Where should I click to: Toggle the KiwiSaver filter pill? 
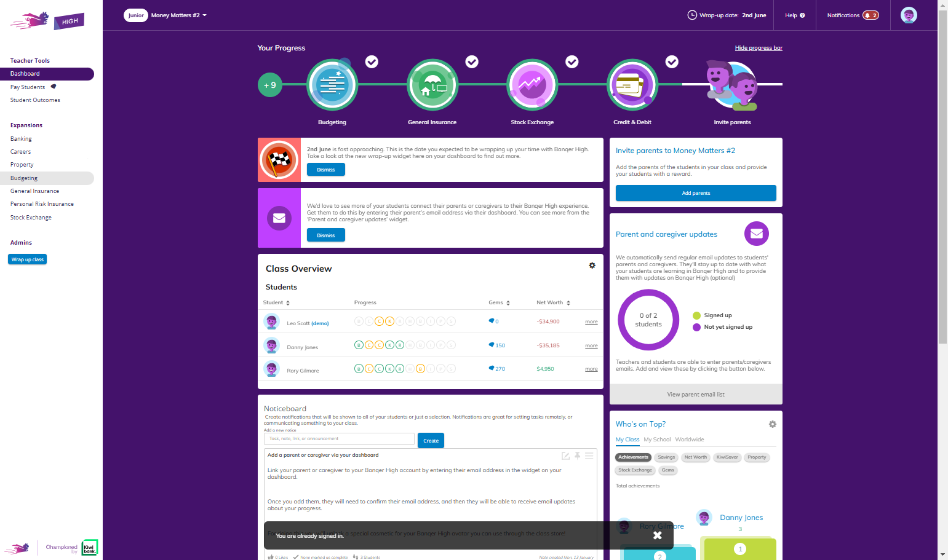click(727, 457)
